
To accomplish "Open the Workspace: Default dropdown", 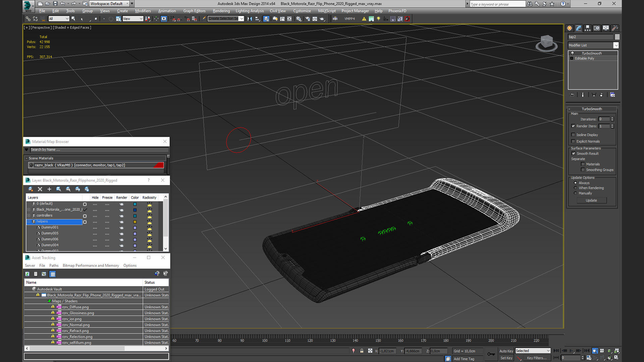I will point(109,4).
